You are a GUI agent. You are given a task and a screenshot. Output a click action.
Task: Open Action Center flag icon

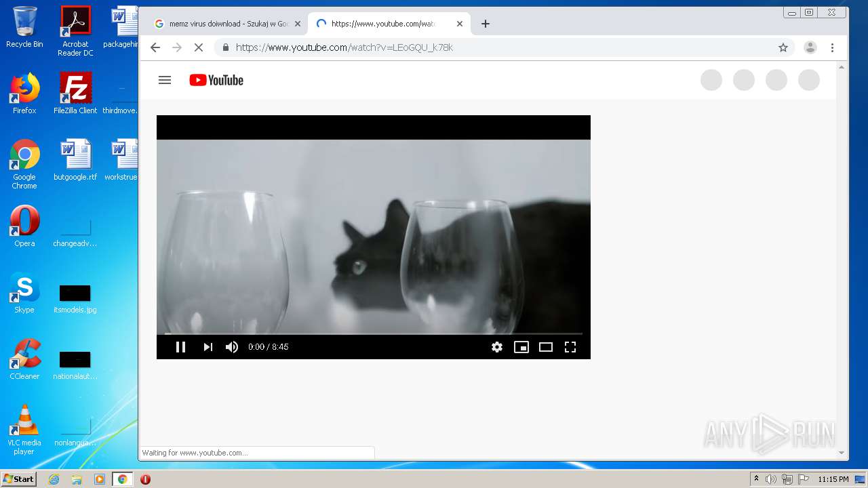tap(804, 479)
